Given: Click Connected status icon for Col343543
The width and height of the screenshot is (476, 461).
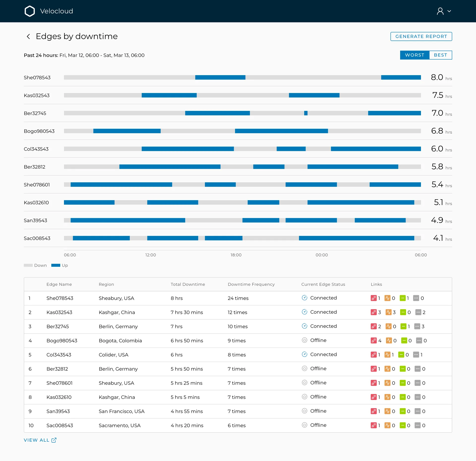Looking at the screenshot, I should point(304,354).
